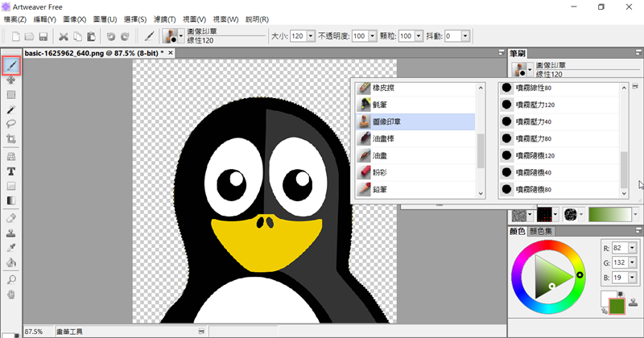Image resolution: width=644 pixels, height=338 pixels.
Task: Activate the Zoom magnifier tool
Action: pyautogui.click(x=11, y=278)
